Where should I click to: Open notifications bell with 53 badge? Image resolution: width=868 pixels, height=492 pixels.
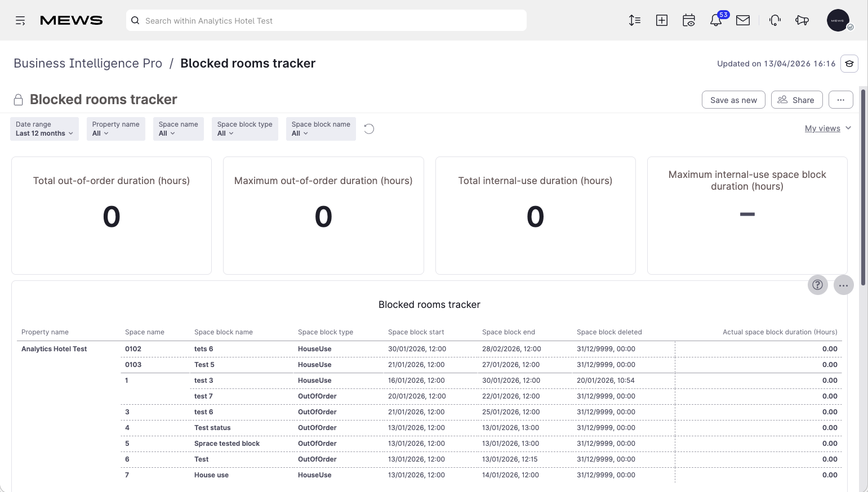coord(716,20)
